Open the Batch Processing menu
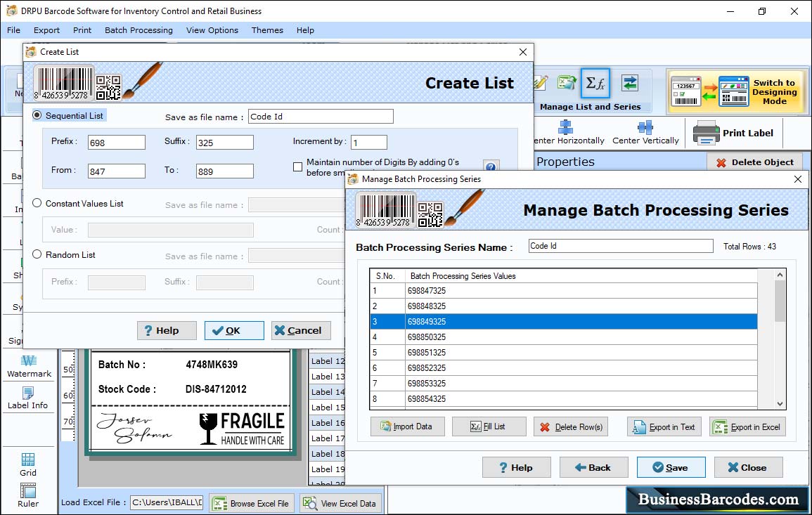812x515 pixels. coord(138,30)
